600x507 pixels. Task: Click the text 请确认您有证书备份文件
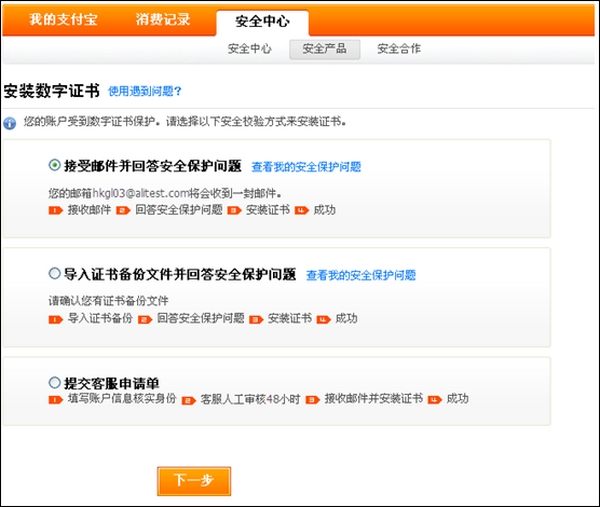109,301
